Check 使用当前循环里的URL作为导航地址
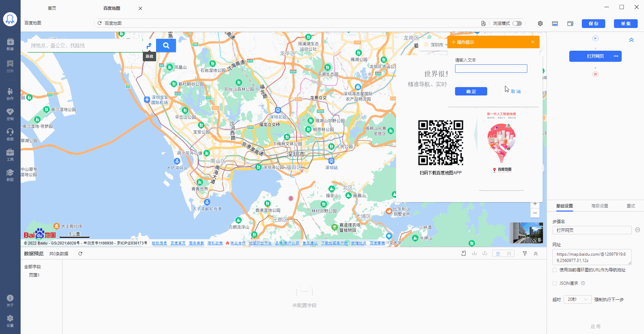Viewport: 644px width, 334px height. coord(555,270)
